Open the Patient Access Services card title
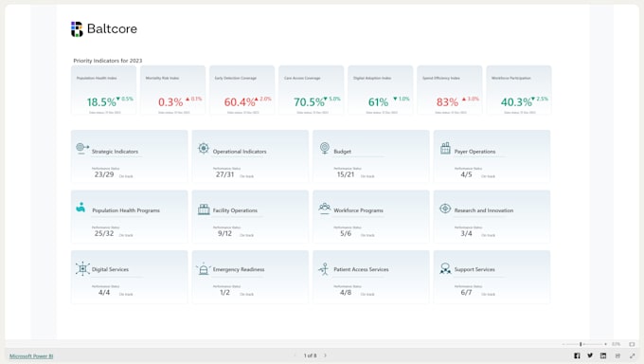This screenshot has height=364, width=644. point(361,269)
